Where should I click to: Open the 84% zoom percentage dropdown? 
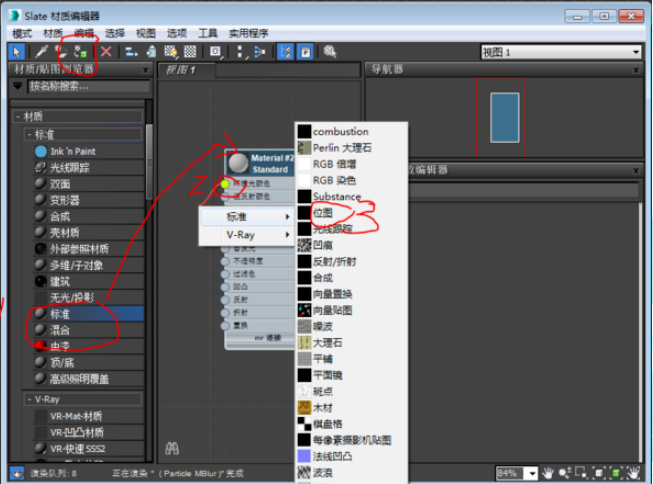[x=532, y=474]
